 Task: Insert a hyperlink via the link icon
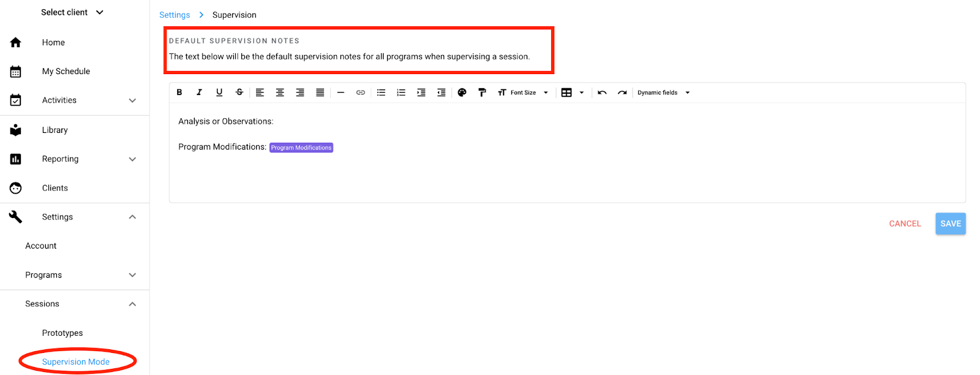[361, 93]
